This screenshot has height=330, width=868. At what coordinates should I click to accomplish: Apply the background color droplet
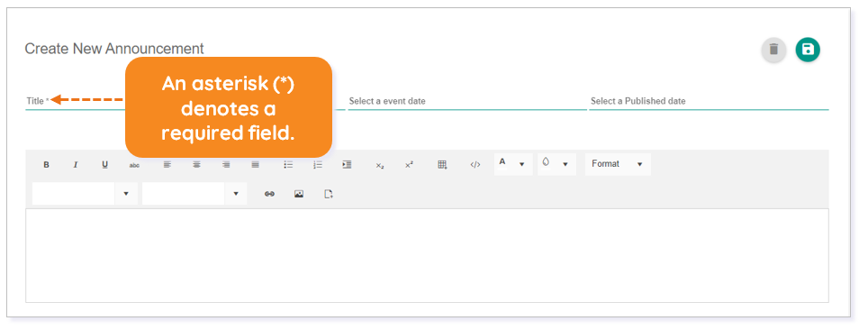click(546, 162)
